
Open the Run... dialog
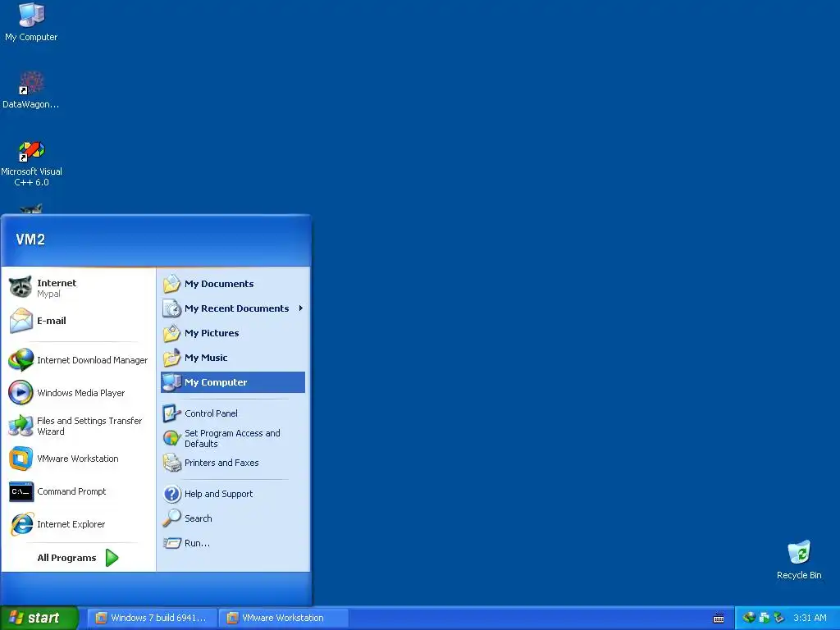[233, 543]
